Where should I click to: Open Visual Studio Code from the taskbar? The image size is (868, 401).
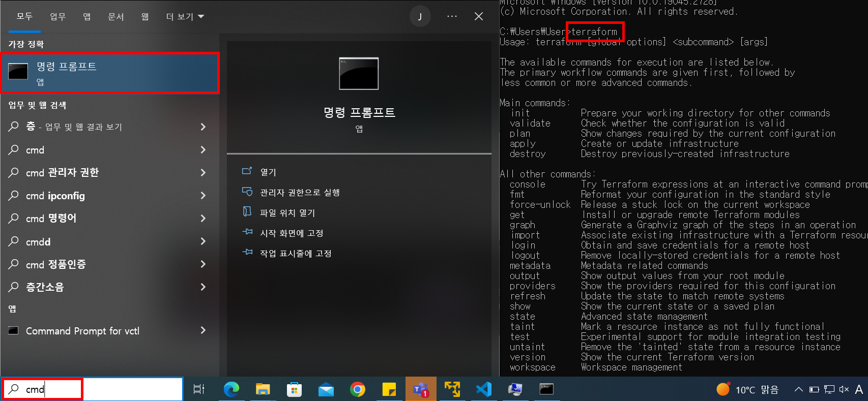click(483, 389)
